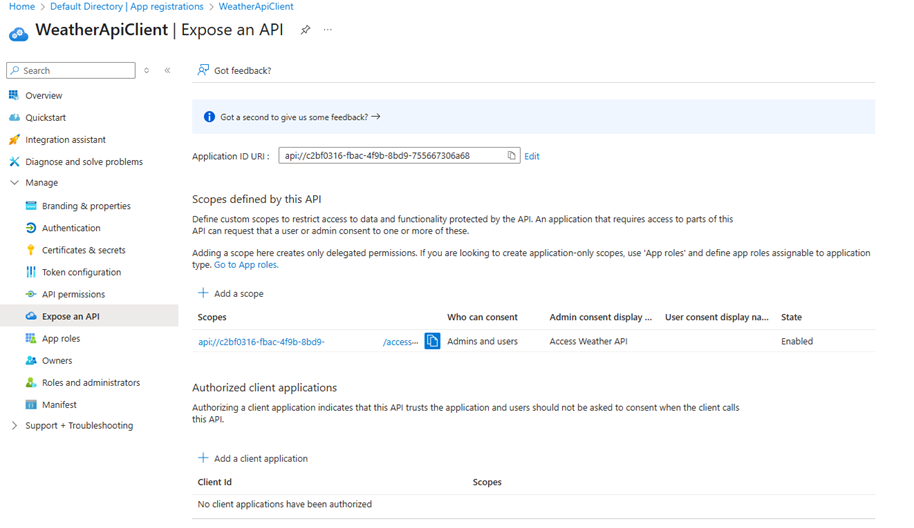This screenshot has width=914, height=528.
Task: Click the Roles and administrators person icon
Action: pyautogui.click(x=31, y=382)
